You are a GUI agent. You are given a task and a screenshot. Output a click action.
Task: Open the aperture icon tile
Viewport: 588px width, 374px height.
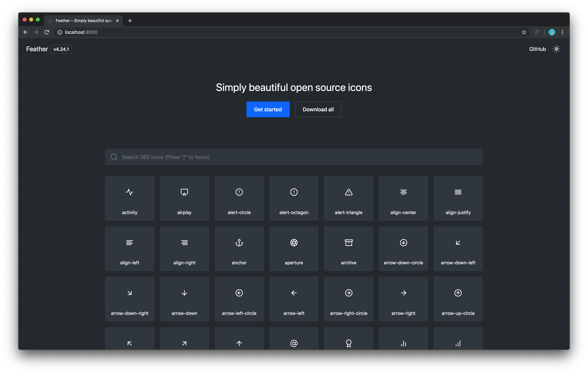click(x=294, y=249)
